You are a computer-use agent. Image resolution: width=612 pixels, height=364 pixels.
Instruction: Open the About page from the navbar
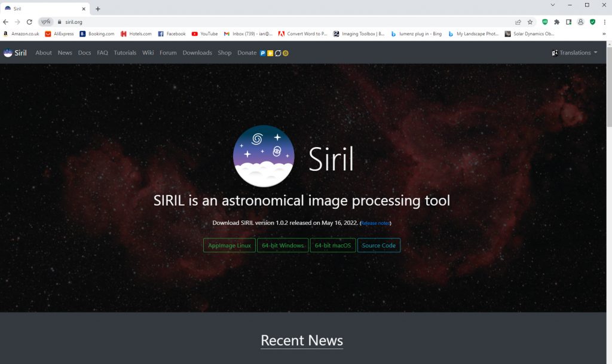pos(43,53)
